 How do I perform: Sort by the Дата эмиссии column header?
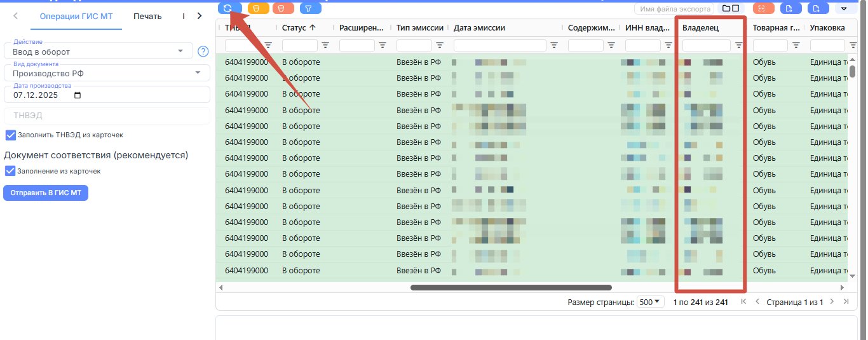tap(480, 28)
